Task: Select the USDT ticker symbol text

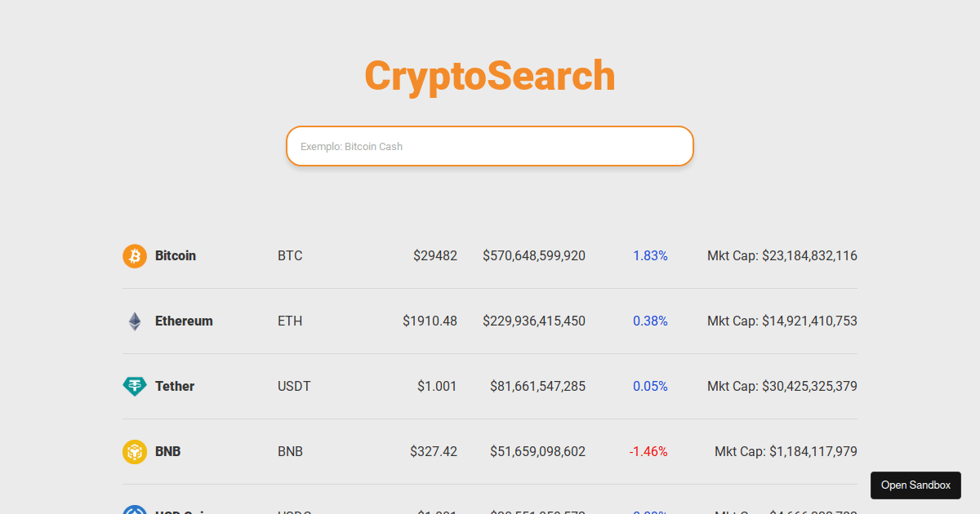Action: point(293,386)
